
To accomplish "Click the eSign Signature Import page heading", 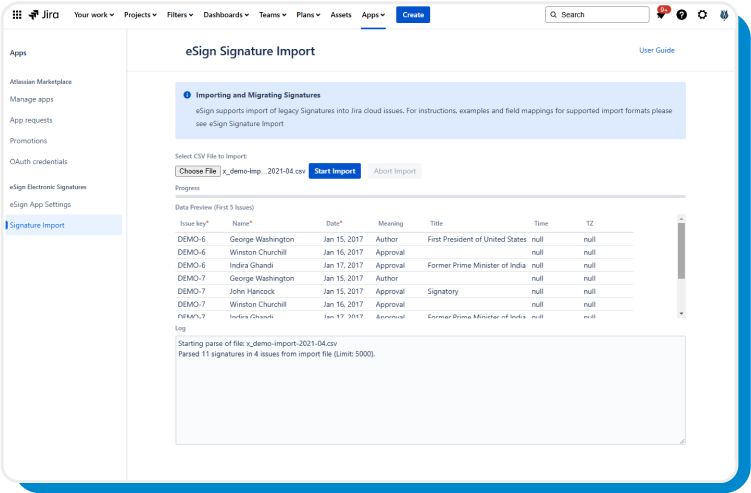I will pos(250,51).
